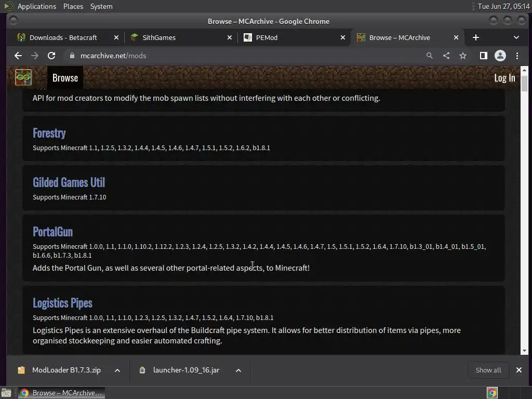This screenshot has width=532, height=399.
Task: Click the launcher-1.09_16.jar file icon
Action: (x=142, y=370)
